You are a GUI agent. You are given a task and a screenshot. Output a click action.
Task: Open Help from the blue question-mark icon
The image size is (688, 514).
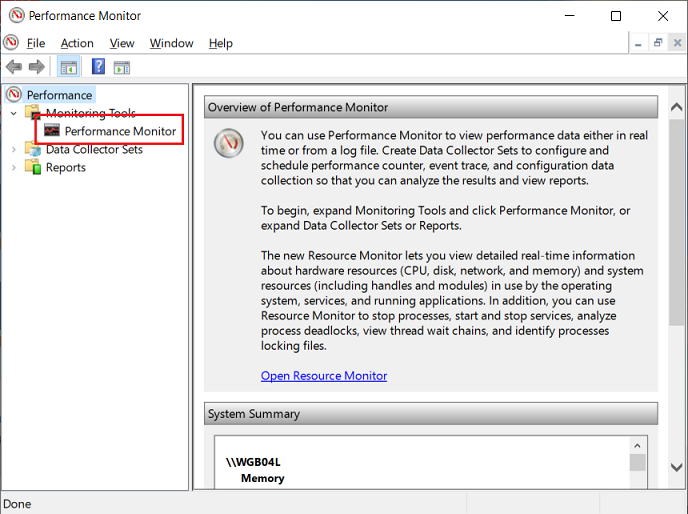98,67
